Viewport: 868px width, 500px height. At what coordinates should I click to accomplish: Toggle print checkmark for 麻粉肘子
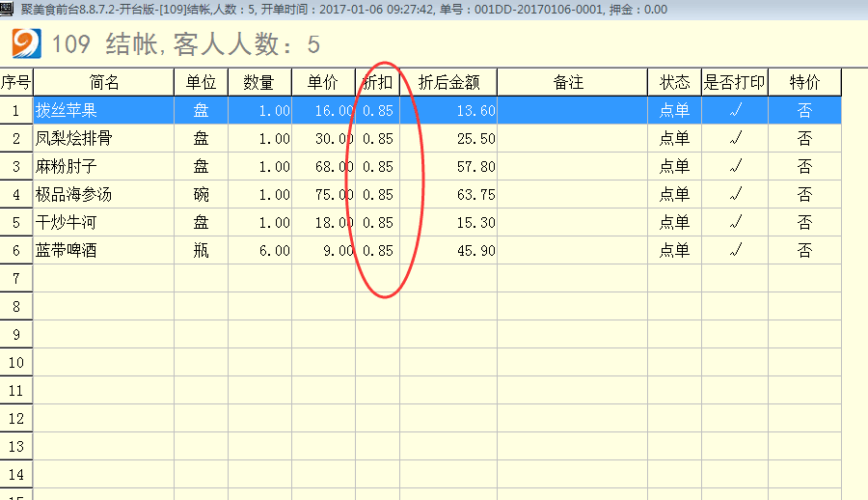[x=735, y=166]
